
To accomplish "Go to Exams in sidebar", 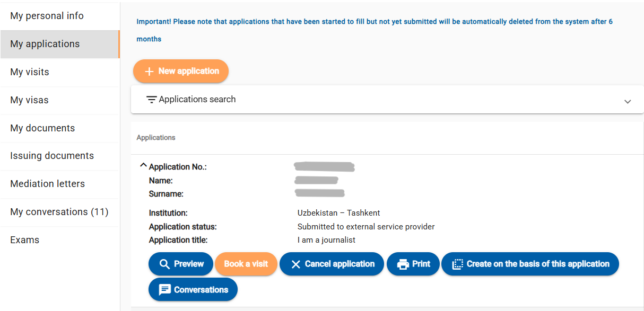I will 60,240.
